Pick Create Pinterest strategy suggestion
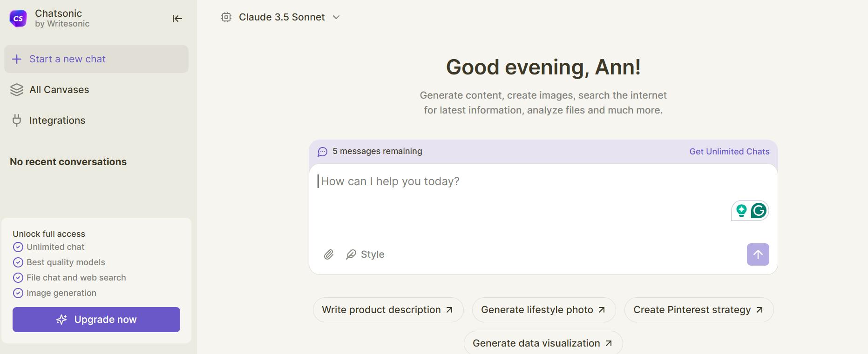868x354 pixels. tap(698, 310)
